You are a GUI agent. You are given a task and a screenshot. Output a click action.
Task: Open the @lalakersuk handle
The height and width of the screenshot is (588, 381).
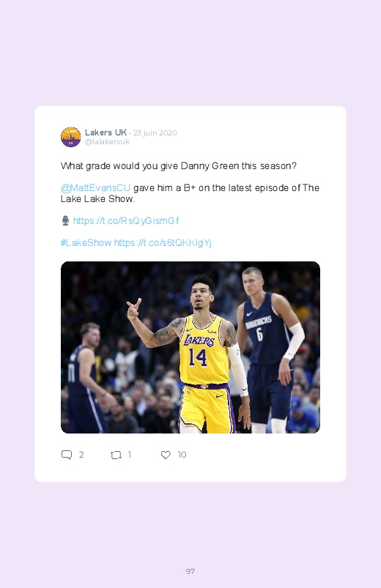pos(107,142)
